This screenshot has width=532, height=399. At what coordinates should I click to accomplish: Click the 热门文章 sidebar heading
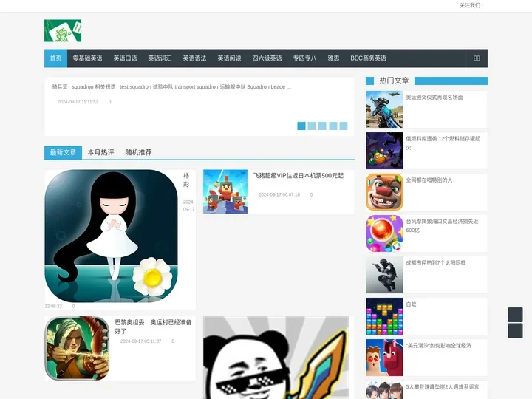394,81
